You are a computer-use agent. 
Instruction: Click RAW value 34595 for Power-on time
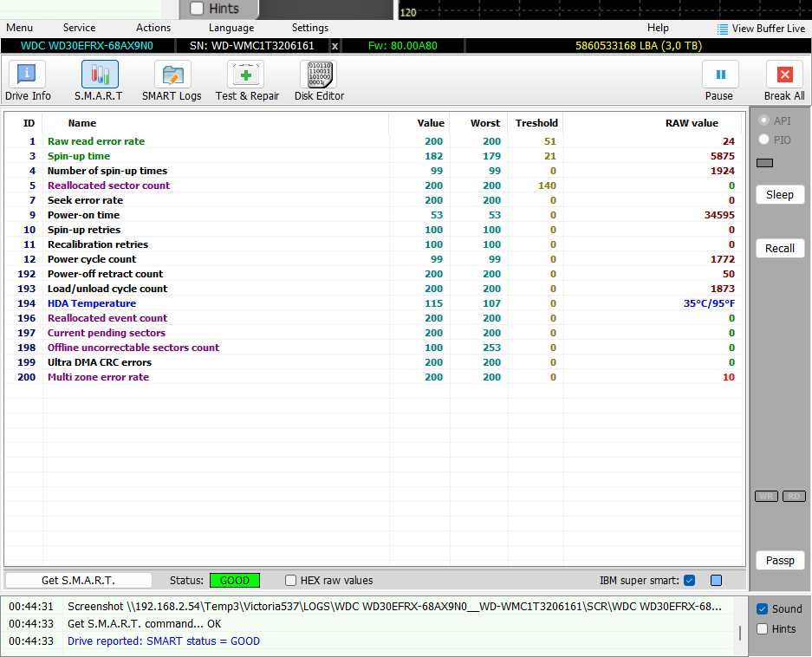point(719,215)
